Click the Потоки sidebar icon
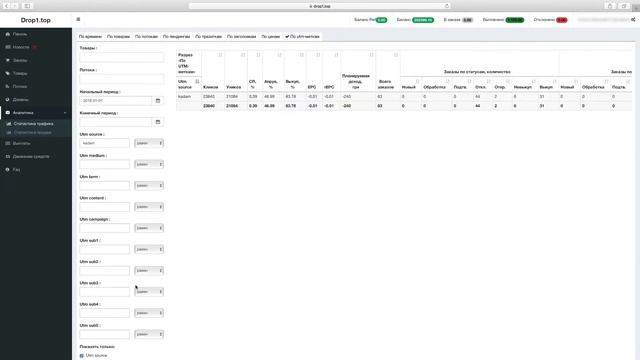The image size is (640, 360). click(x=7, y=87)
